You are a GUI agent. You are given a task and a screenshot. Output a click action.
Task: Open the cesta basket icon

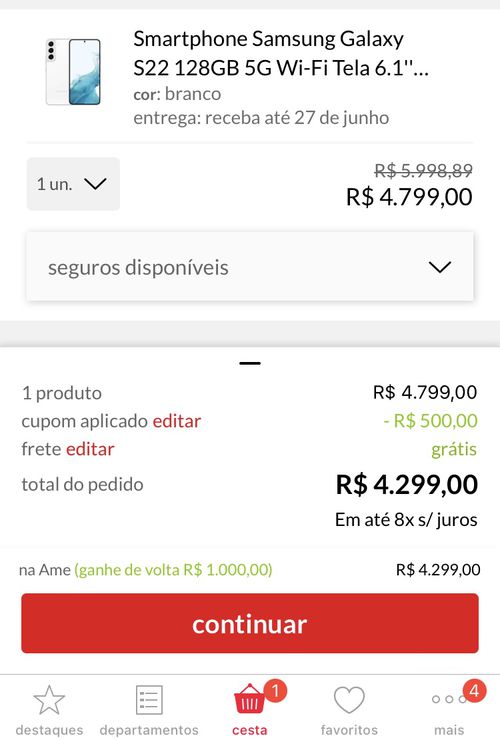(249, 700)
